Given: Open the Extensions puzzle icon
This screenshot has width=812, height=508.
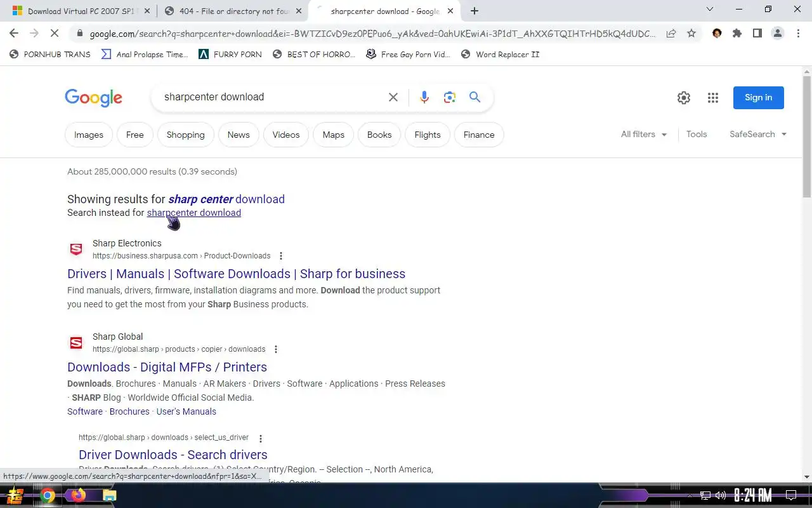Looking at the screenshot, I should [737, 34].
